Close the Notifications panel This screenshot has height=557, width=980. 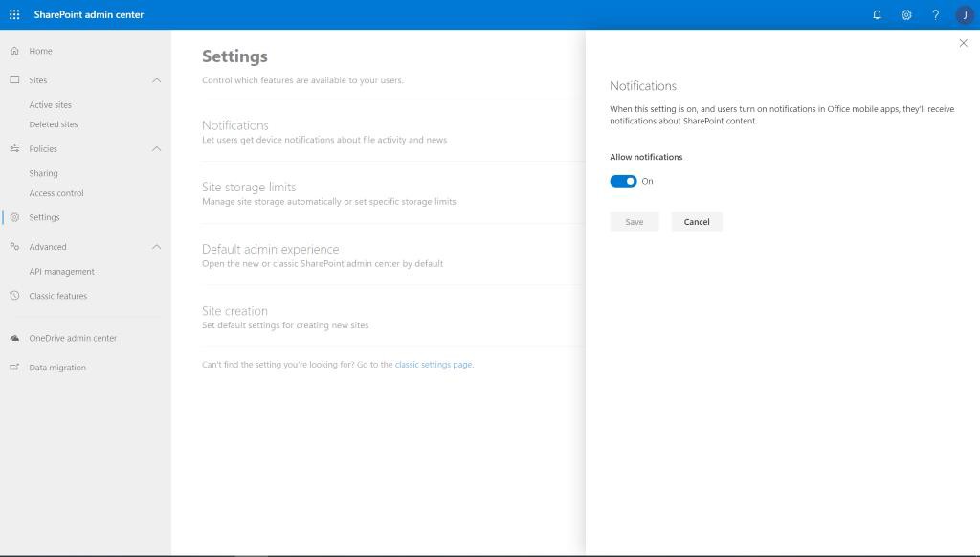(963, 43)
